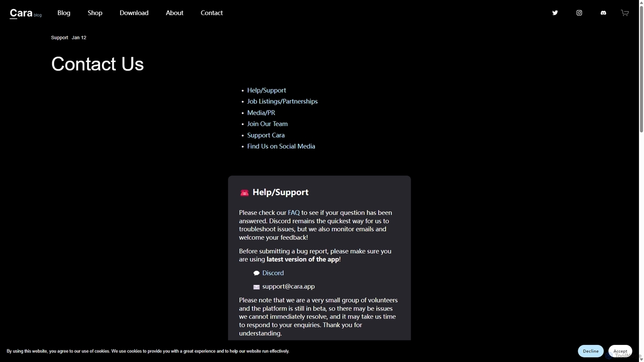Decline the cookie notice
The width and height of the screenshot is (644, 362).
point(591,351)
